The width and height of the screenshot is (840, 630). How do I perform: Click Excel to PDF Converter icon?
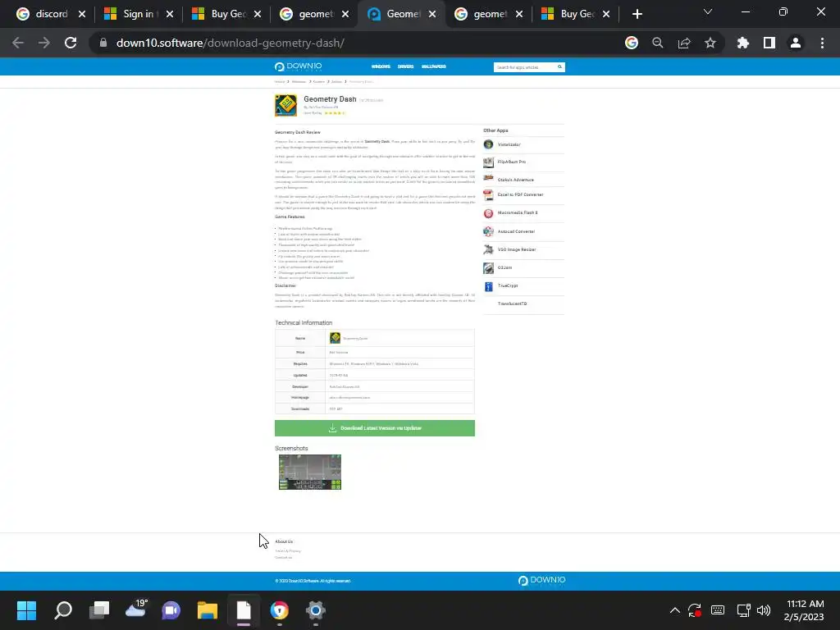488,195
